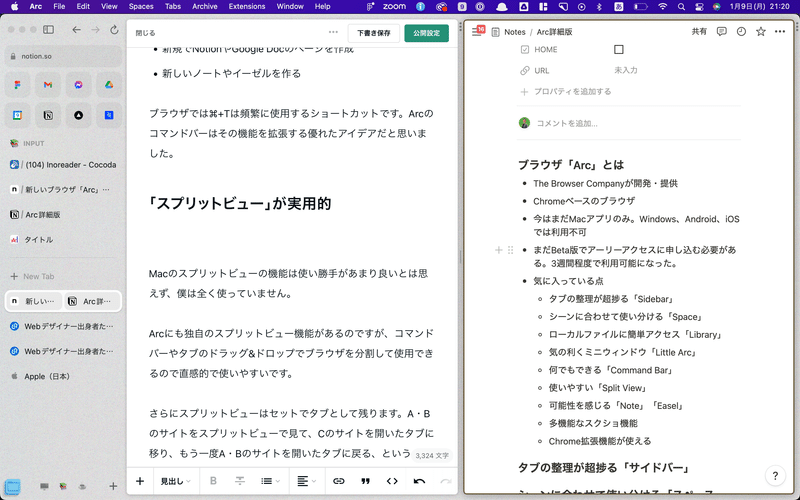The height and width of the screenshot is (500, 800).
Task: Select pinned 新しいブラウザ「Arc」 sidebar tab
Action: (63, 189)
